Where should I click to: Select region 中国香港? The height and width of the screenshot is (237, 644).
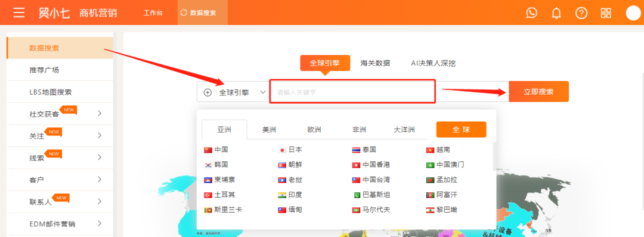pos(371,165)
